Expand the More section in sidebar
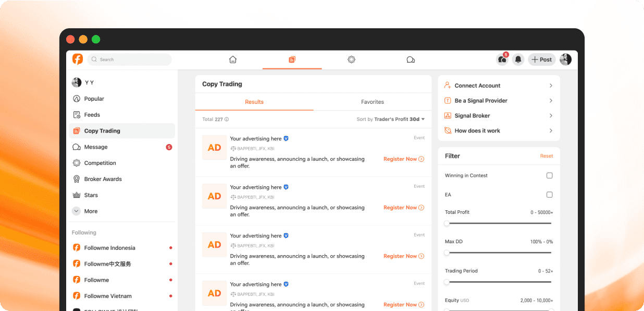This screenshot has width=644, height=311. coord(91,211)
